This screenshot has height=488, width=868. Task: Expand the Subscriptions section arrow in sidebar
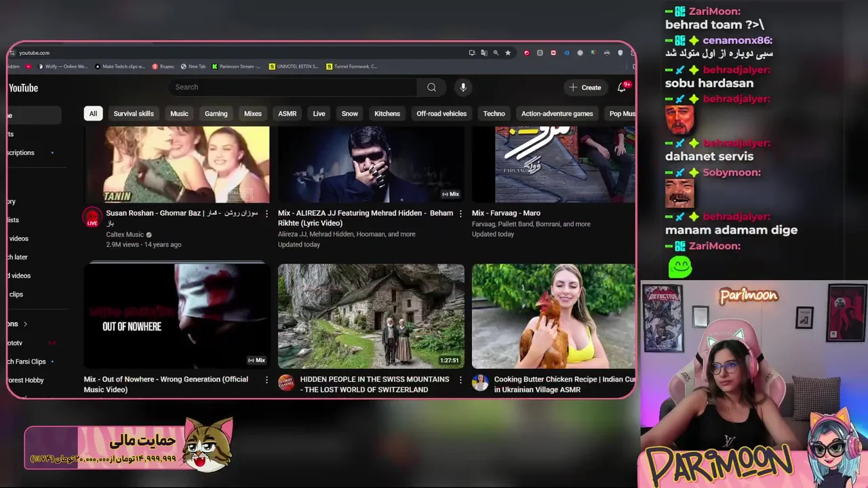click(x=26, y=324)
